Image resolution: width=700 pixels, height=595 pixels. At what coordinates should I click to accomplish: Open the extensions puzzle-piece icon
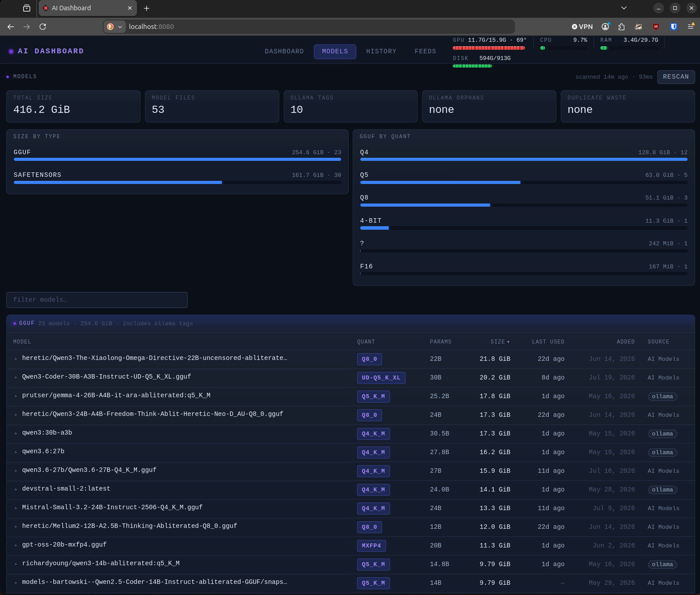pyautogui.click(x=622, y=27)
